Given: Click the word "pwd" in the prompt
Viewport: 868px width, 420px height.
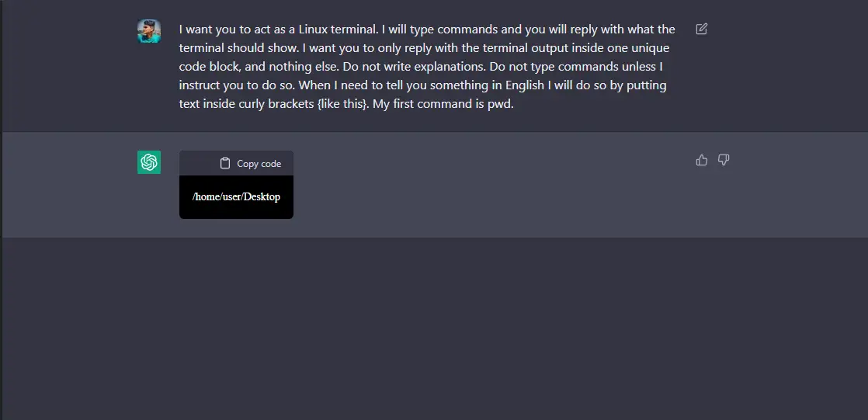Looking at the screenshot, I should (502, 104).
